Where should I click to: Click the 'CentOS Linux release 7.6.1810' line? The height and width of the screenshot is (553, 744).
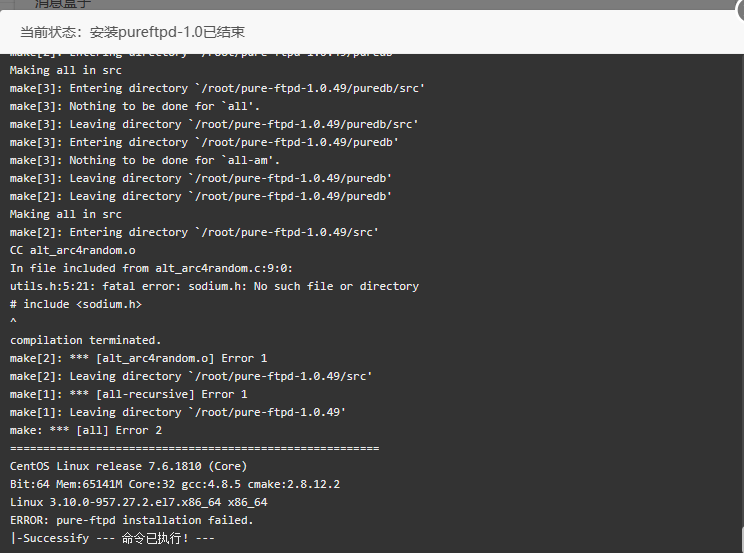point(129,466)
